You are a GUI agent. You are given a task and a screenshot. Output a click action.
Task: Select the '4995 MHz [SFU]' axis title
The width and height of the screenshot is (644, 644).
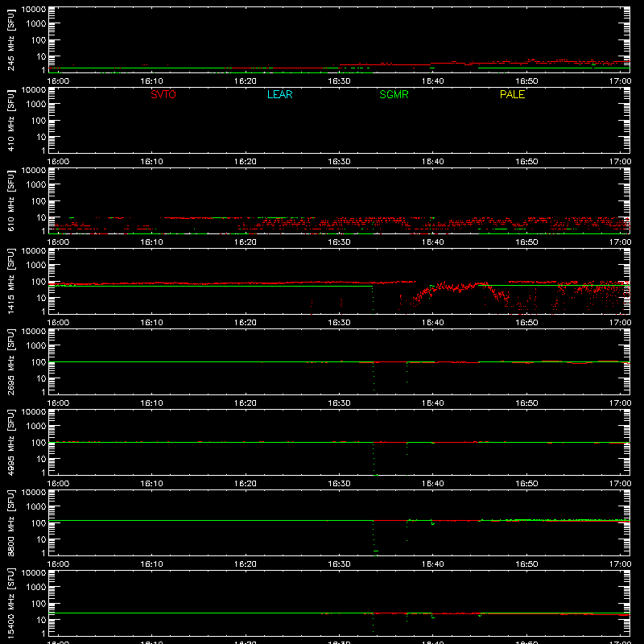pos(11,442)
